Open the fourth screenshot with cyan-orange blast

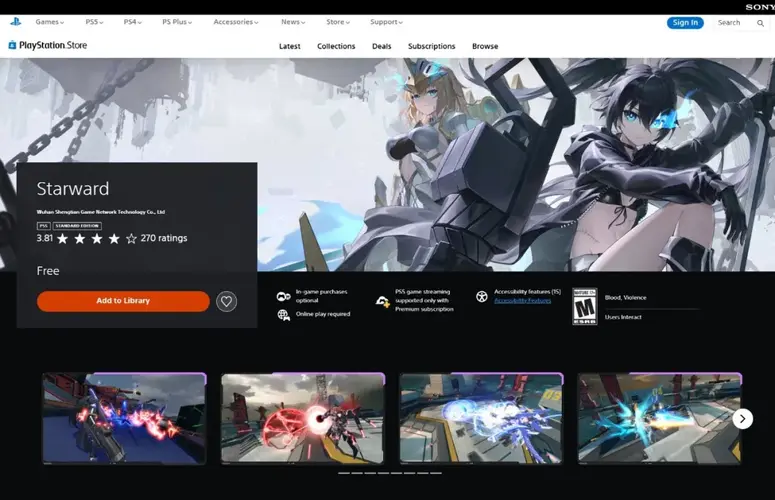(659, 418)
